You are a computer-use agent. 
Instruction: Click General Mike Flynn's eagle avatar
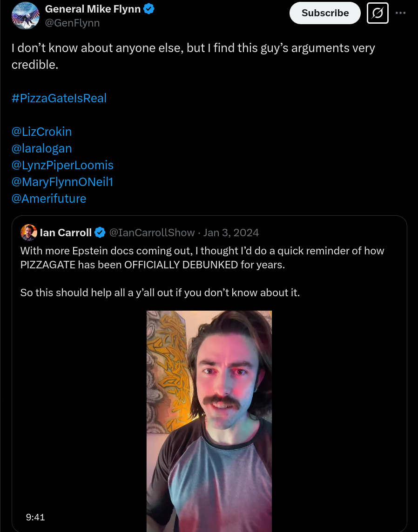coord(26,16)
